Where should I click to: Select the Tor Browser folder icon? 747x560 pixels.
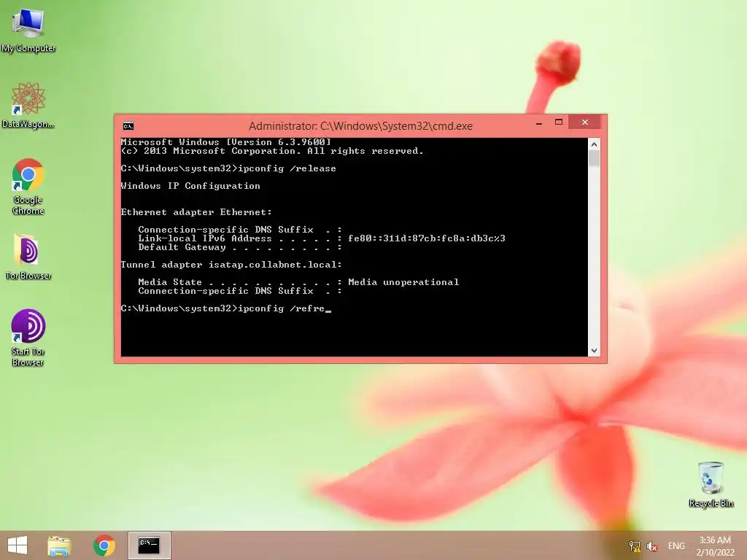28,257
